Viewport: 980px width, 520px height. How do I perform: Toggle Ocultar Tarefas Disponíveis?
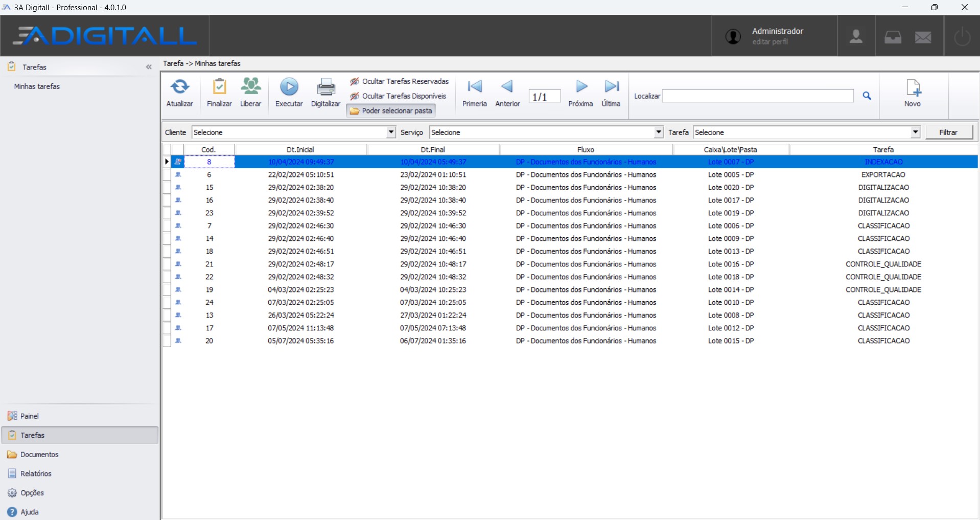399,96
